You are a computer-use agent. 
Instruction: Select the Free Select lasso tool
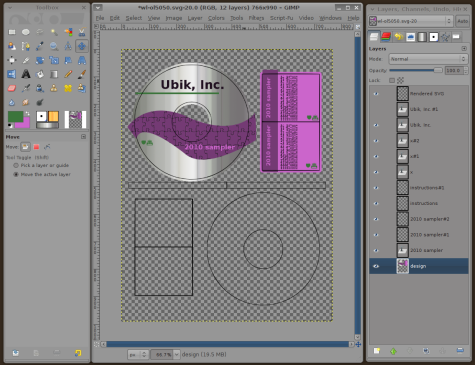pos(40,32)
